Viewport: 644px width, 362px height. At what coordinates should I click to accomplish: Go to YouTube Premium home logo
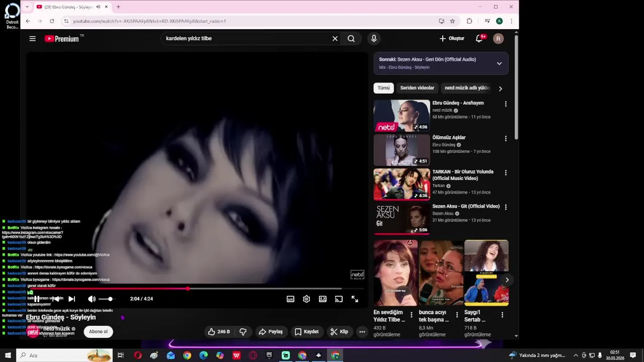point(62,39)
